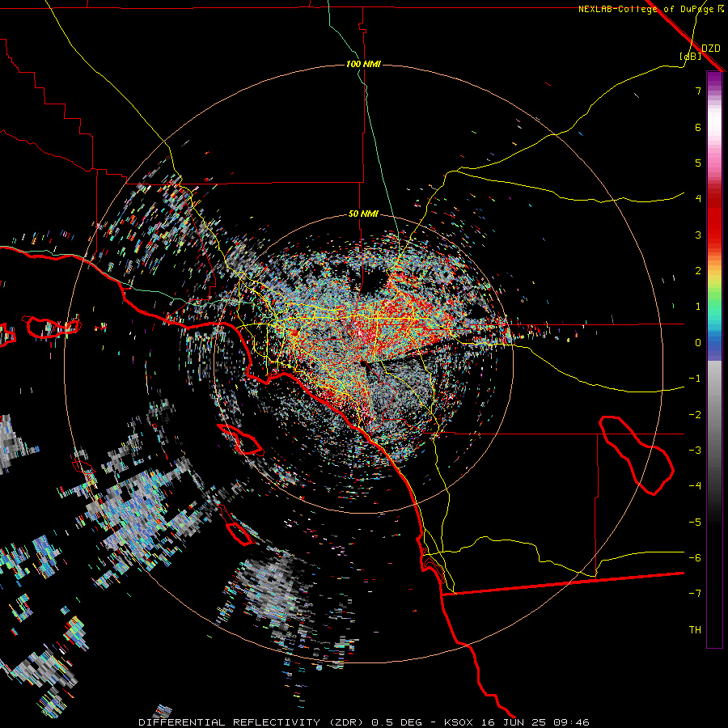Click the "TH" label on the color scale
Screen dimensions: 728x728
[695, 630]
